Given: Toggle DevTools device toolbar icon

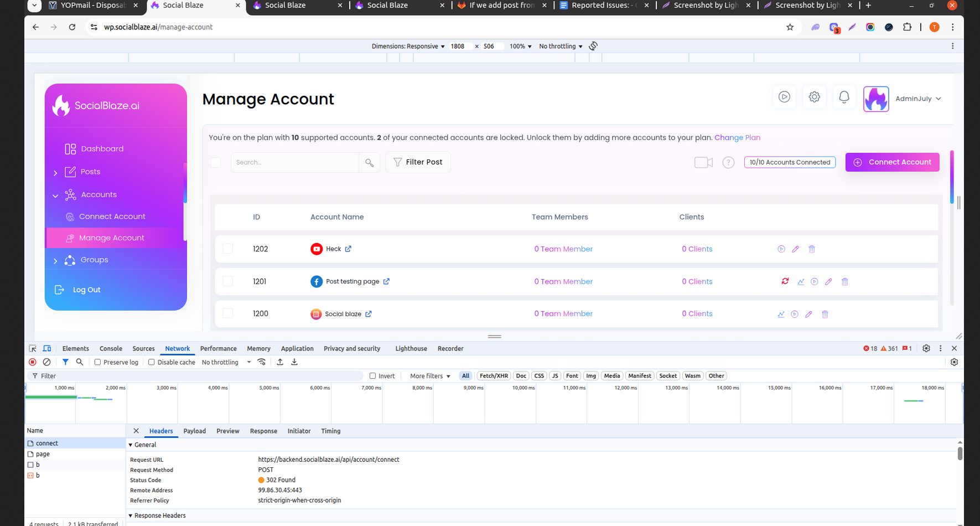Looking at the screenshot, I should coord(47,348).
